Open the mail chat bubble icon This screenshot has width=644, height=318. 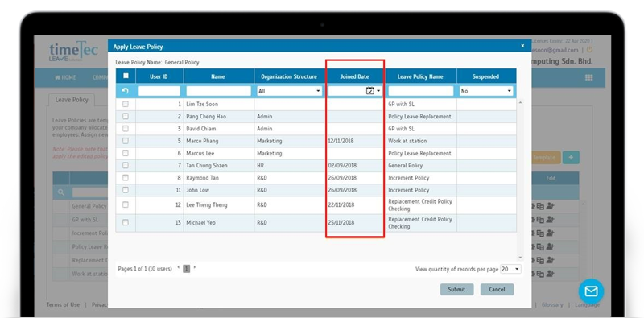[591, 291]
